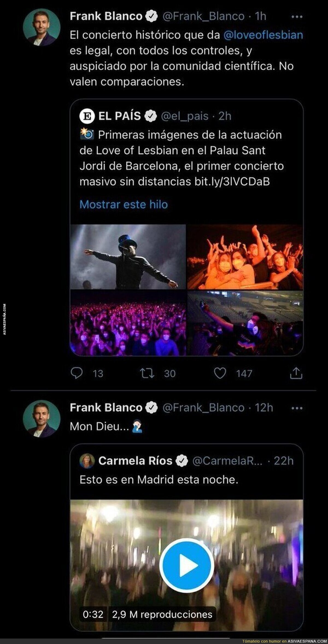328x644 pixels.
Task: Open the three-dot menu on first tweet
Action: click(x=297, y=17)
